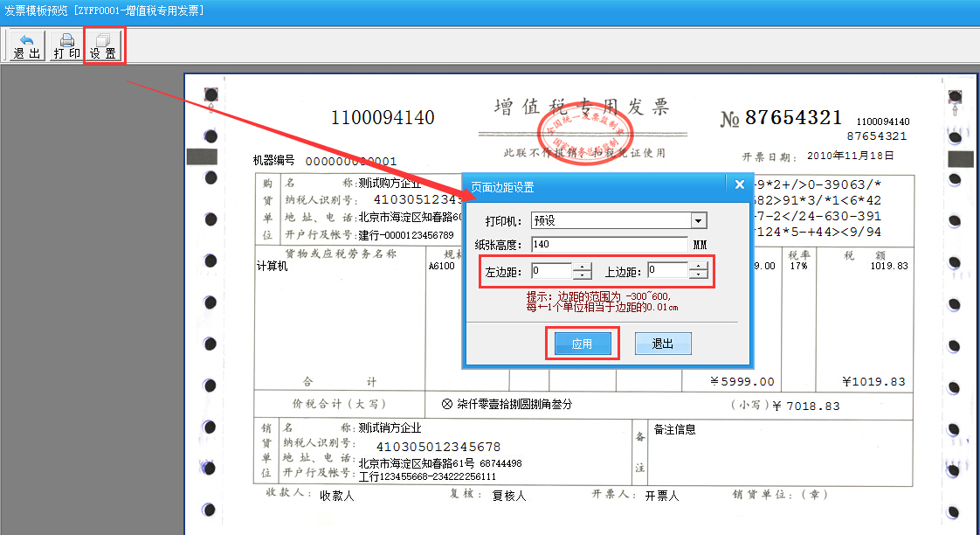Click the 左边距 input field
The image size is (980, 535).
tap(552, 271)
